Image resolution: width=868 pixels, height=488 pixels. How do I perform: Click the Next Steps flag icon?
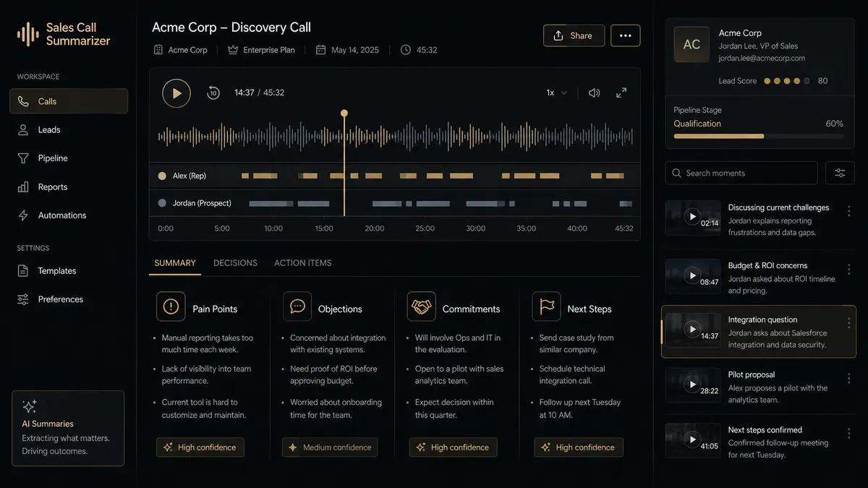pyautogui.click(x=546, y=307)
